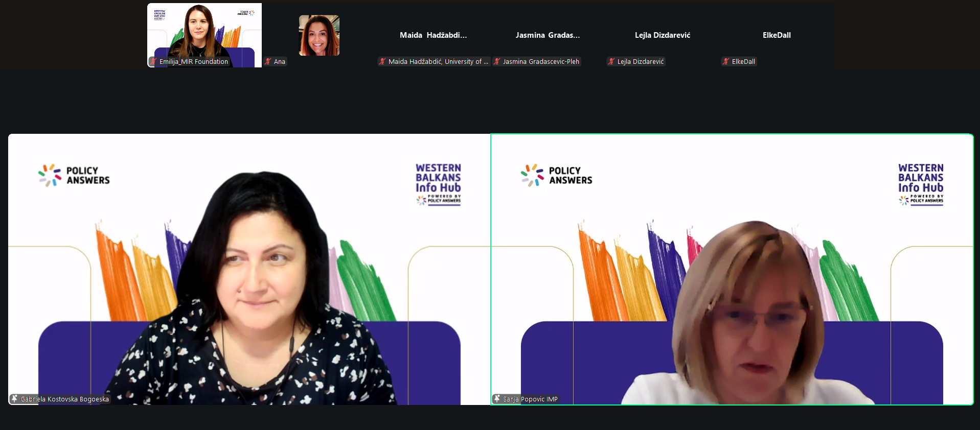This screenshot has width=980, height=430.
Task: Click the pin icon beside Sanja Popovic IMP
Action: point(497,399)
